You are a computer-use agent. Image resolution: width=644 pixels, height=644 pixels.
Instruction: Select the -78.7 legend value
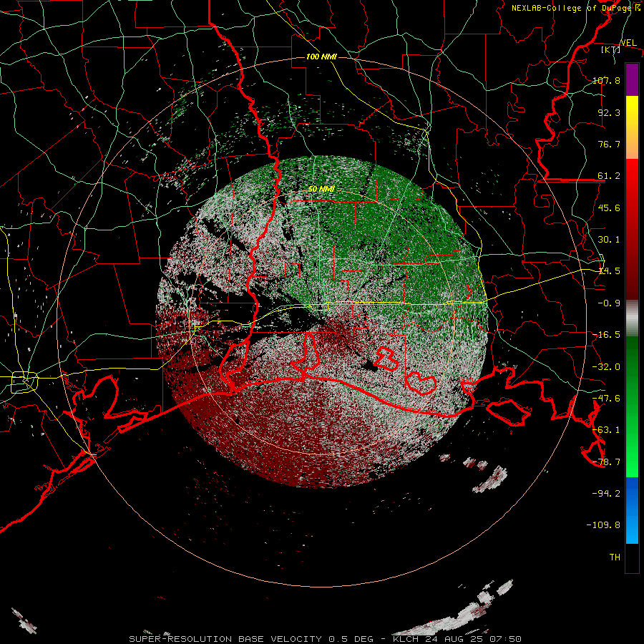point(606,462)
